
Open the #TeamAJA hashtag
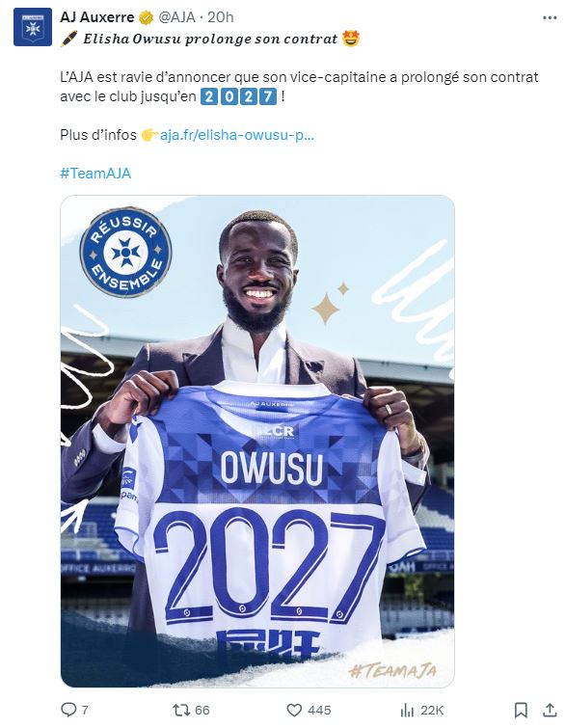(95, 174)
